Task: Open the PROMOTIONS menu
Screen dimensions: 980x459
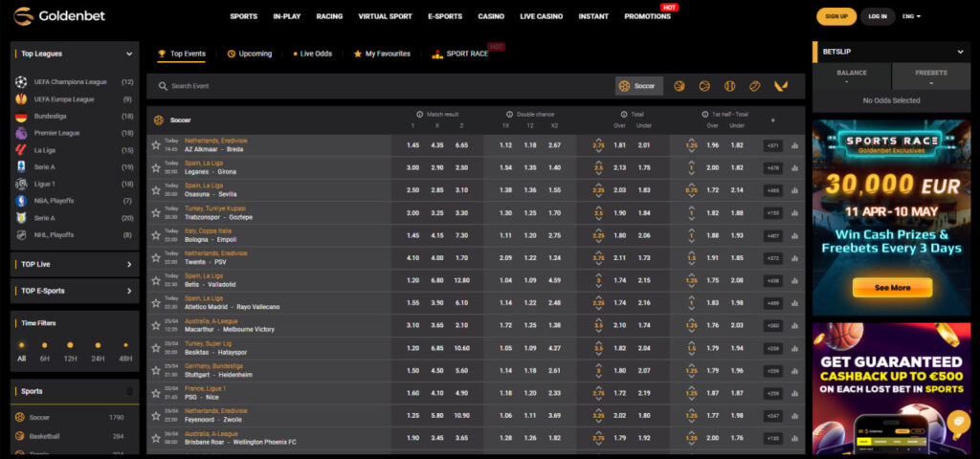Action: click(648, 16)
